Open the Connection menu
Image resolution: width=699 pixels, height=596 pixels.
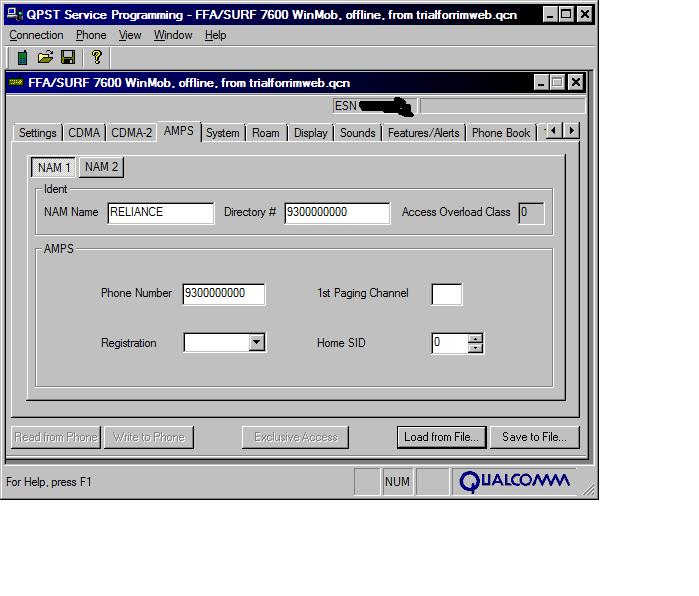point(36,35)
